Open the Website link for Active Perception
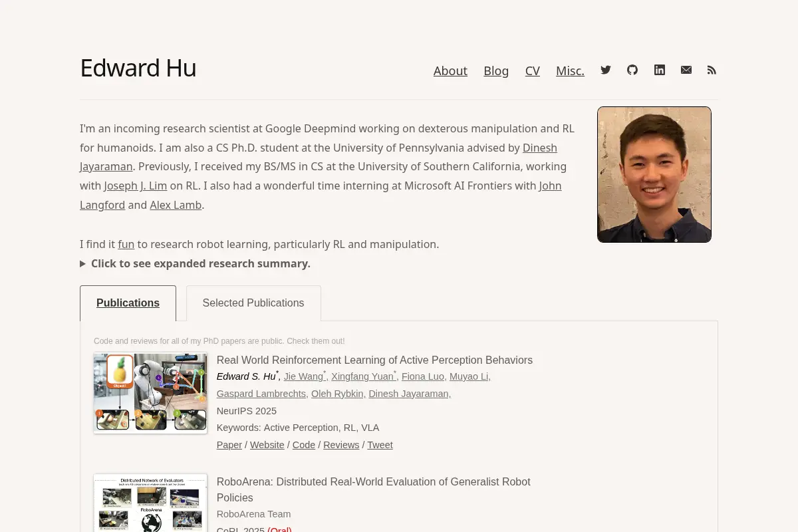The height and width of the screenshot is (532, 798). coord(267,445)
